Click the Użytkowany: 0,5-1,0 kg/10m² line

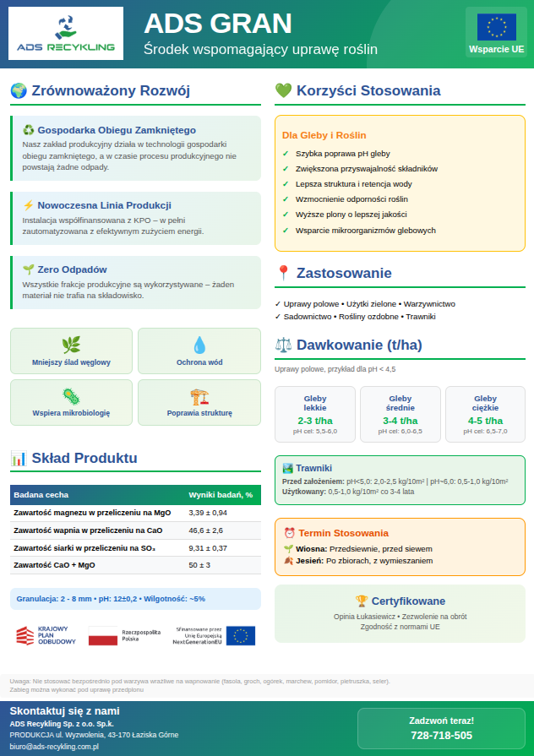click(x=348, y=492)
